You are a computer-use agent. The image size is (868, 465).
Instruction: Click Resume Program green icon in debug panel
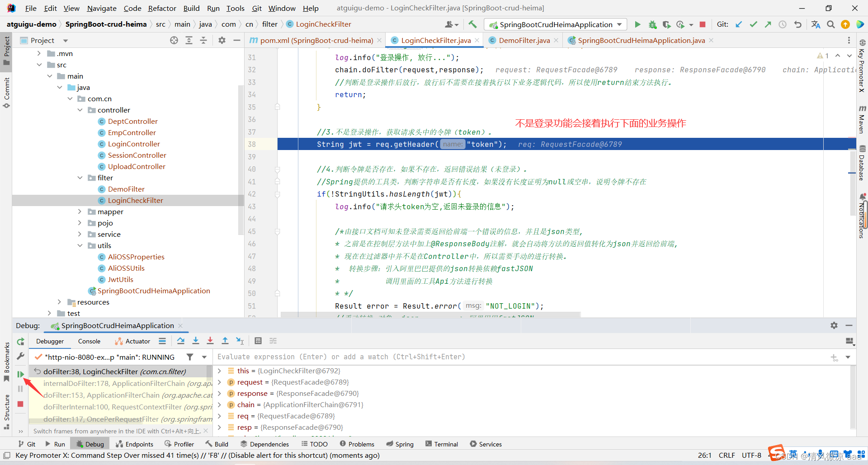(20, 374)
